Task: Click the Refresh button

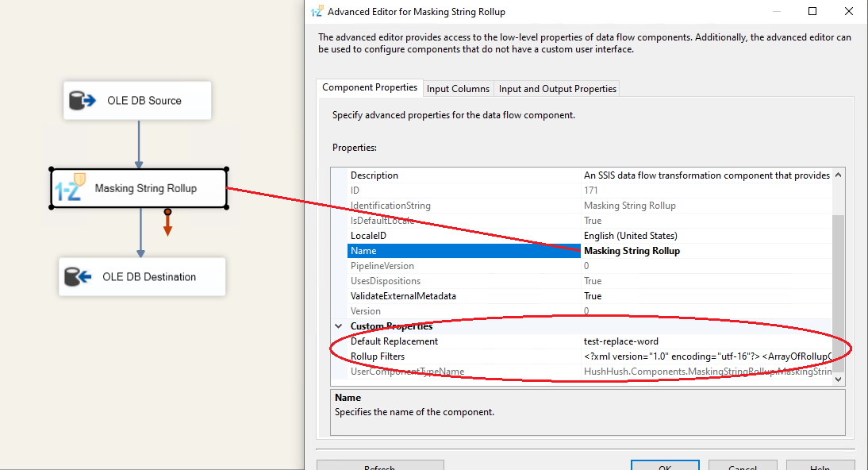Action: point(379,466)
